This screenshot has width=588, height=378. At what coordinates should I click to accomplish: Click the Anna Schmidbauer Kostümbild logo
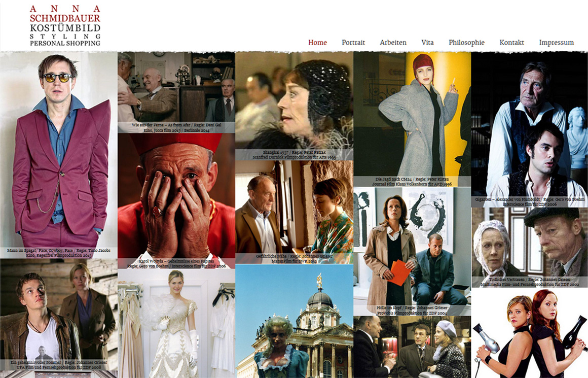click(x=65, y=25)
